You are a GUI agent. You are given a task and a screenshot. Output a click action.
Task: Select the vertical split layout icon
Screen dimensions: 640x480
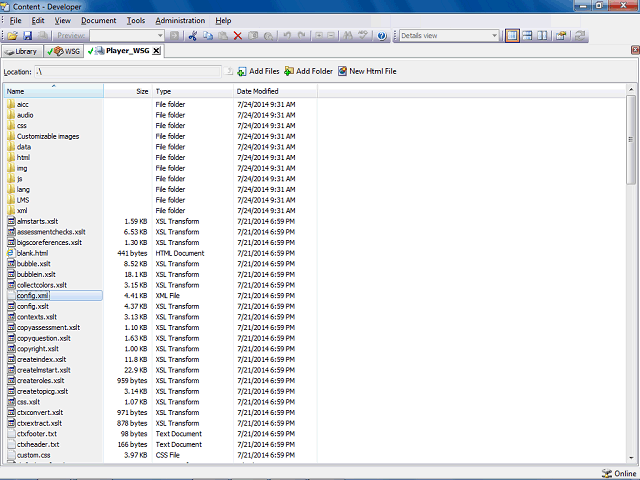point(542,36)
